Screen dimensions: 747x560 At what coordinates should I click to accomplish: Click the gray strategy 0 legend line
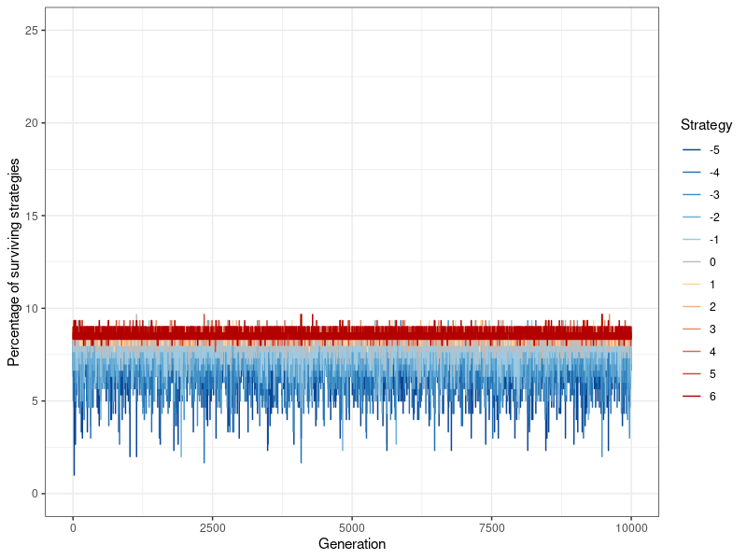pos(691,262)
